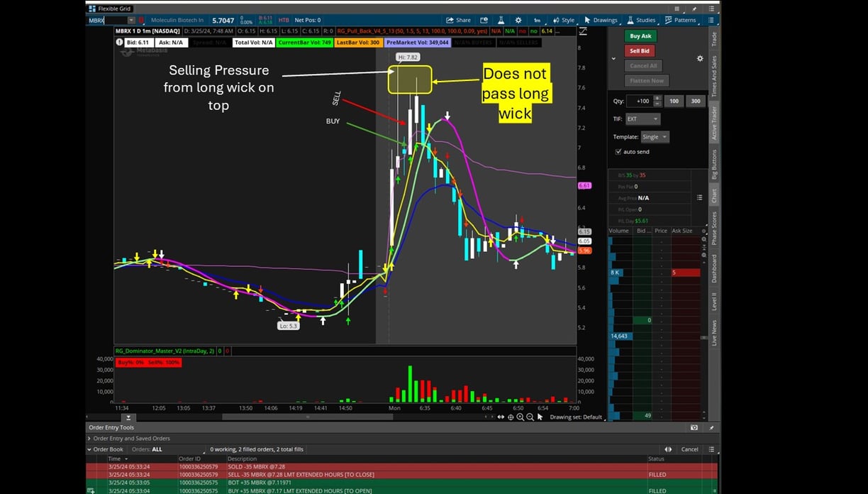
Task: Click the Order Entry Tools camera icon
Action: tap(694, 427)
